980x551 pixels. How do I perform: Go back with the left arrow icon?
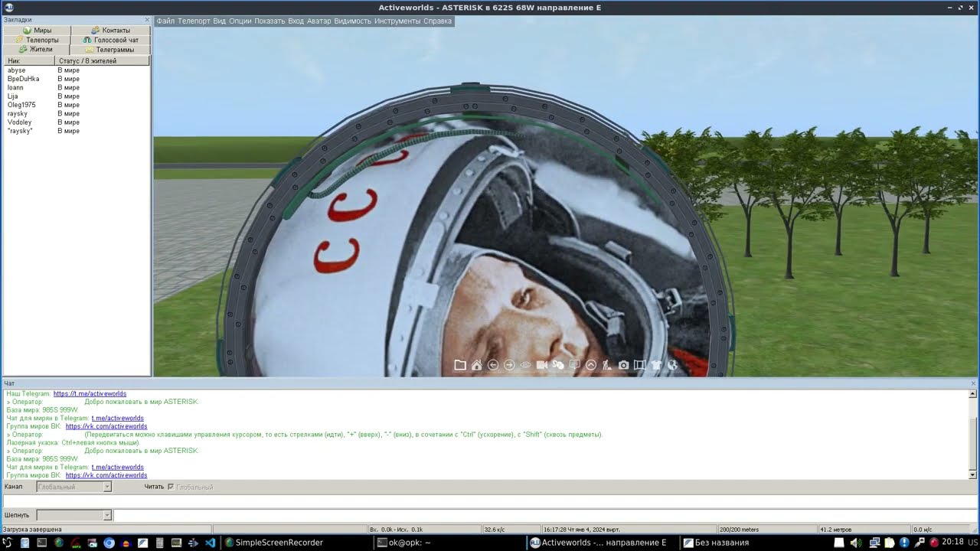493,365
